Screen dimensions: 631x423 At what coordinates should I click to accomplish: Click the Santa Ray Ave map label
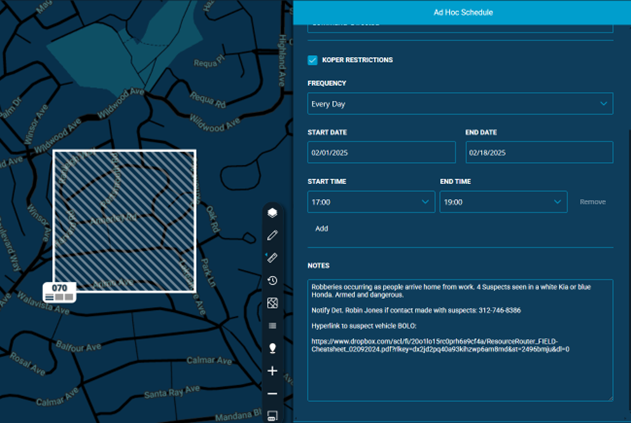(172, 392)
